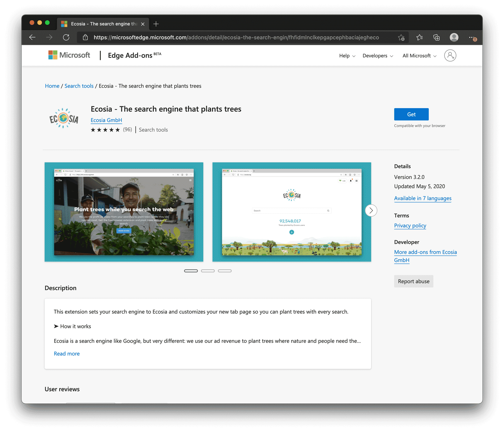Viewport: 504px width, 432px height.
Task: Click the Get button
Action: point(411,114)
